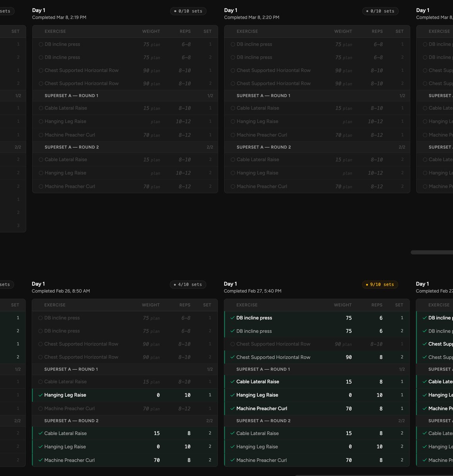Tick DB incline press set 1 in 2:20 PM card

coord(233,44)
